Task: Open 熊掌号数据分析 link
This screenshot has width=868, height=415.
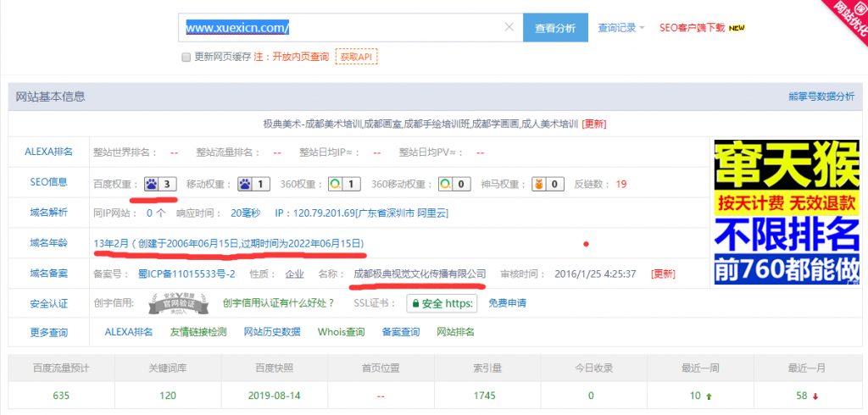Action: coord(821,97)
